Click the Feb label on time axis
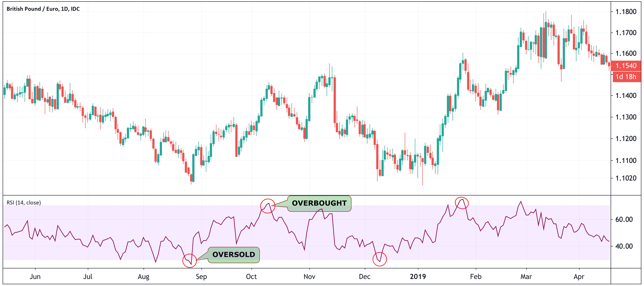Viewport: 644px width, 286px height. click(x=475, y=277)
